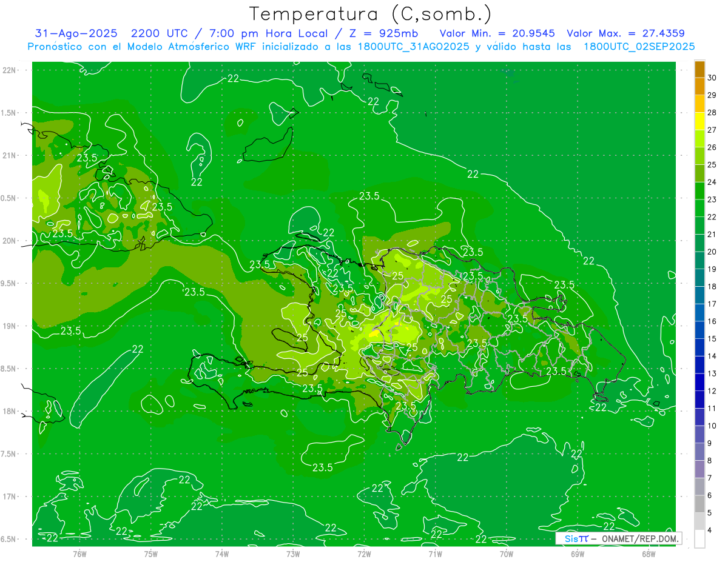Click the title "Temperatura (C,somb.)"
The height and width of the screenshot is (562, 728).
coord(370,14)
